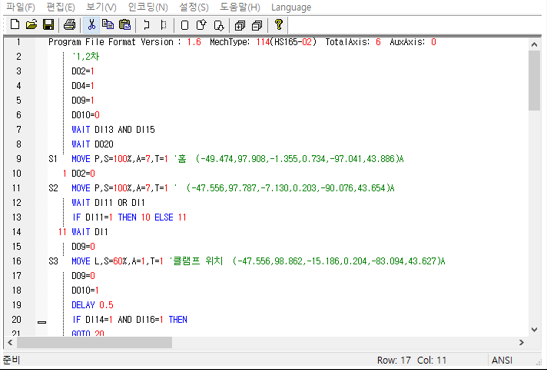Open the 파일(F) menu
The image size is (547, 370).
pos(21,7)
